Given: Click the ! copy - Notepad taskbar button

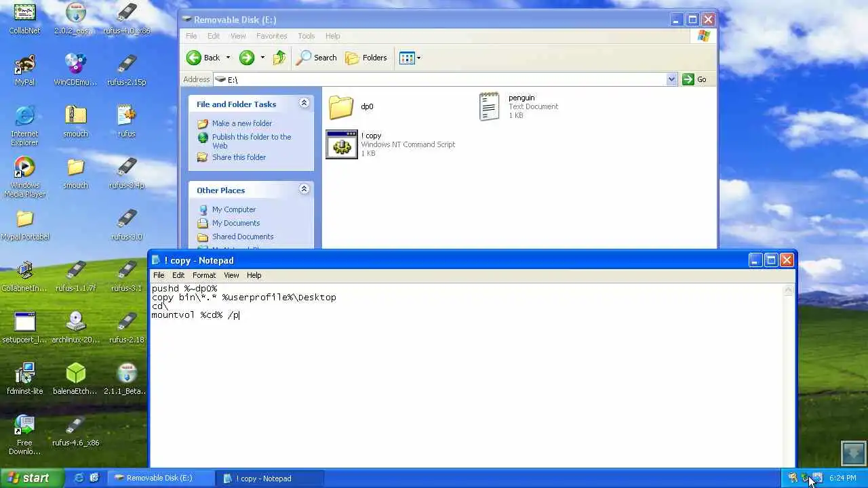Looking at the screenshot, I should [270, 478].
